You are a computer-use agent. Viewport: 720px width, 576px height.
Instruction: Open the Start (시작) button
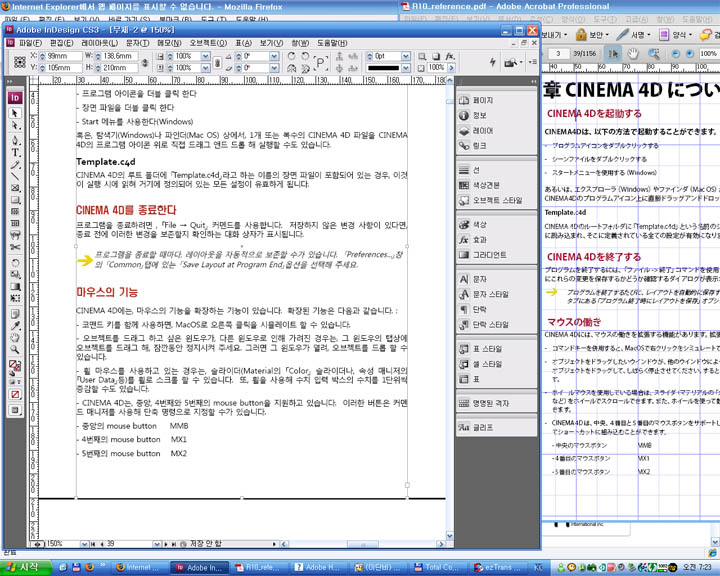point(24,567)
